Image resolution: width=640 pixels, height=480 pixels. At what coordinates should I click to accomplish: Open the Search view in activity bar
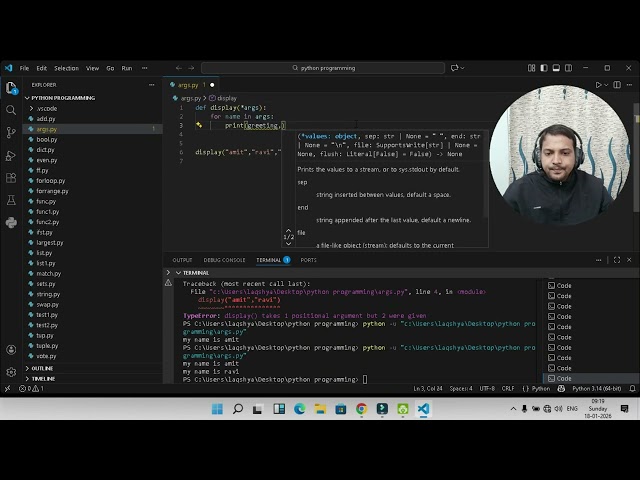click(11, 110)
